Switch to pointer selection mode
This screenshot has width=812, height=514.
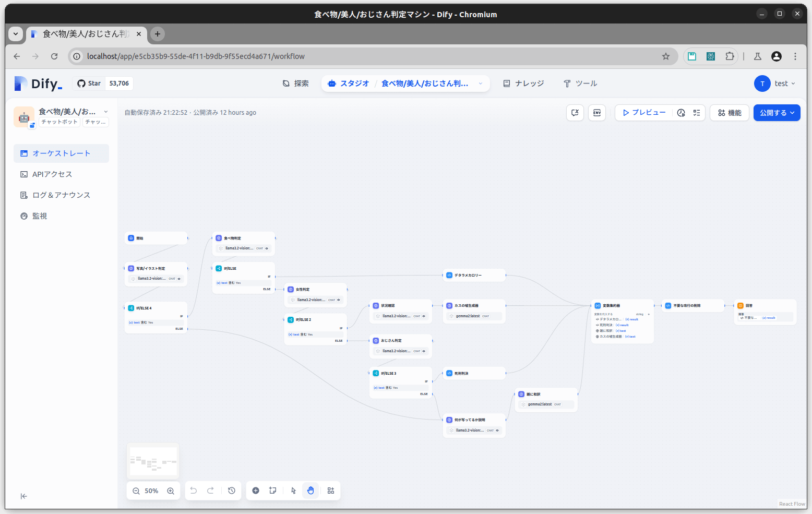(293, 491)
